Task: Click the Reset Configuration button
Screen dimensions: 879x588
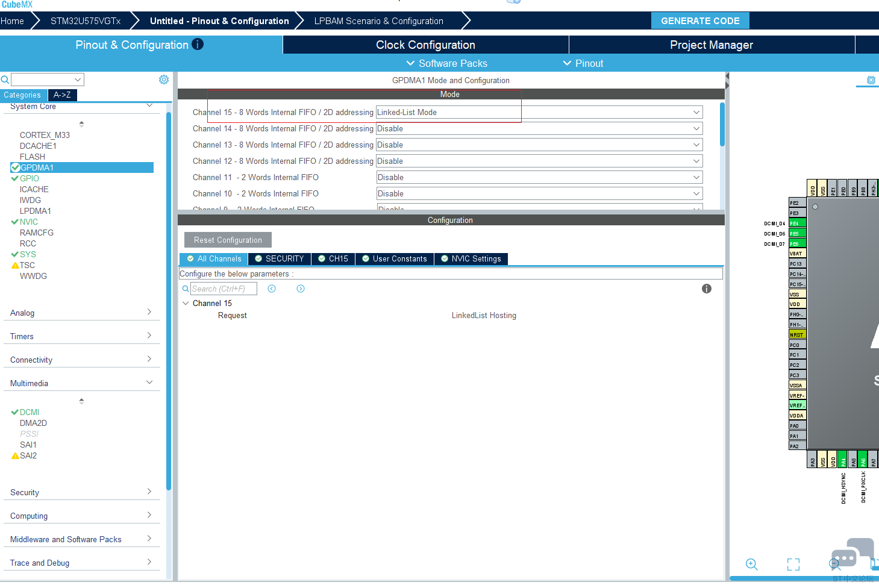Action: (x=228, y=240)
